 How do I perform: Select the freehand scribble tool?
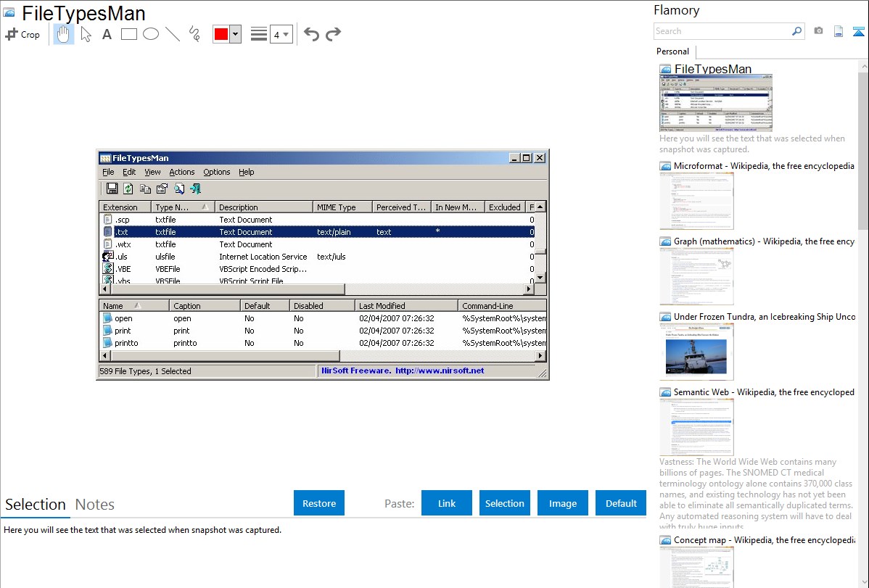tap(194, 34)
